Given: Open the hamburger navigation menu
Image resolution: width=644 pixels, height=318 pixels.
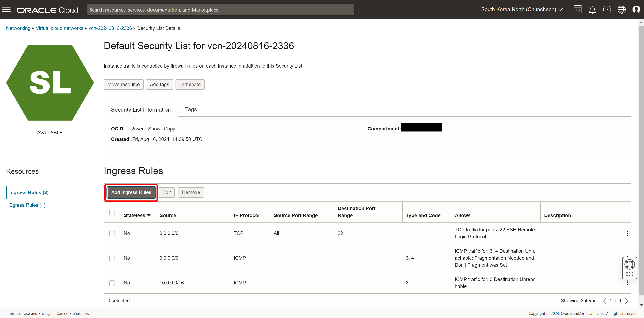Looking at the screenshot, I should pos(7,10).
